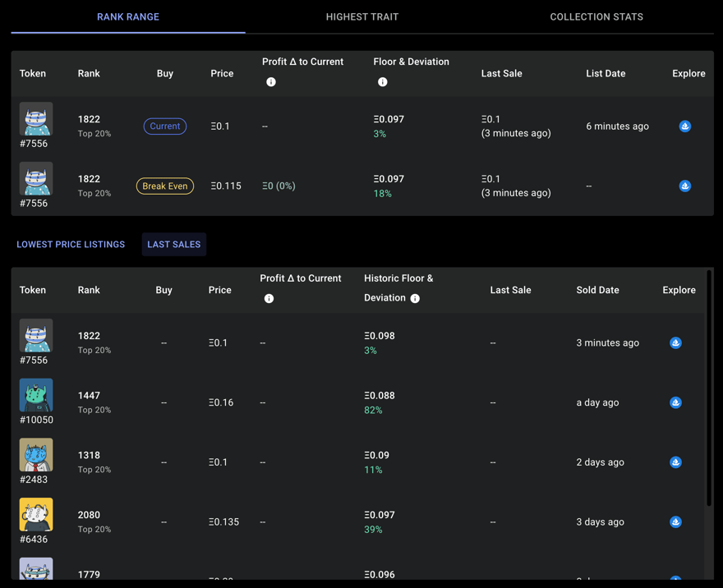Image resolution: width=723 pixels, height=588 pixels.
Task: Show info for top Profit Δ to Current
Action: tap(271, 82)
